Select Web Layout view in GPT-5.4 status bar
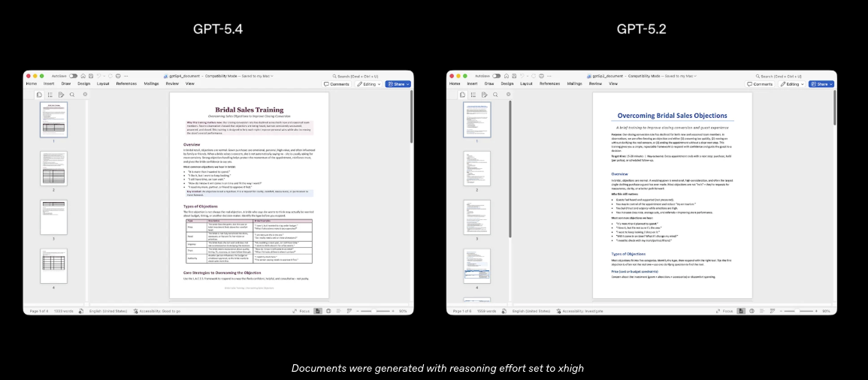Image resolution: width=868 pixels, height=380 pixels. pyautogui.click(x=328, y=311)
